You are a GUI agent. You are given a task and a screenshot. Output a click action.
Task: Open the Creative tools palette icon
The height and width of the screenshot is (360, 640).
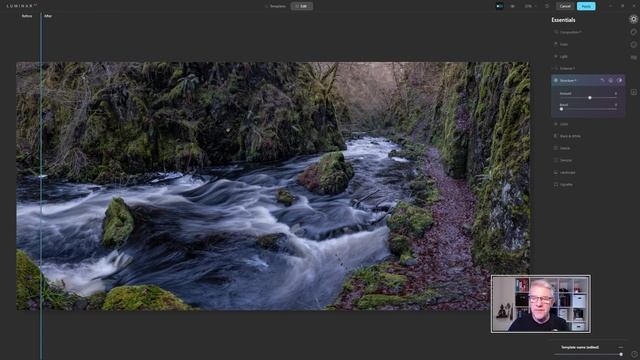633,32
